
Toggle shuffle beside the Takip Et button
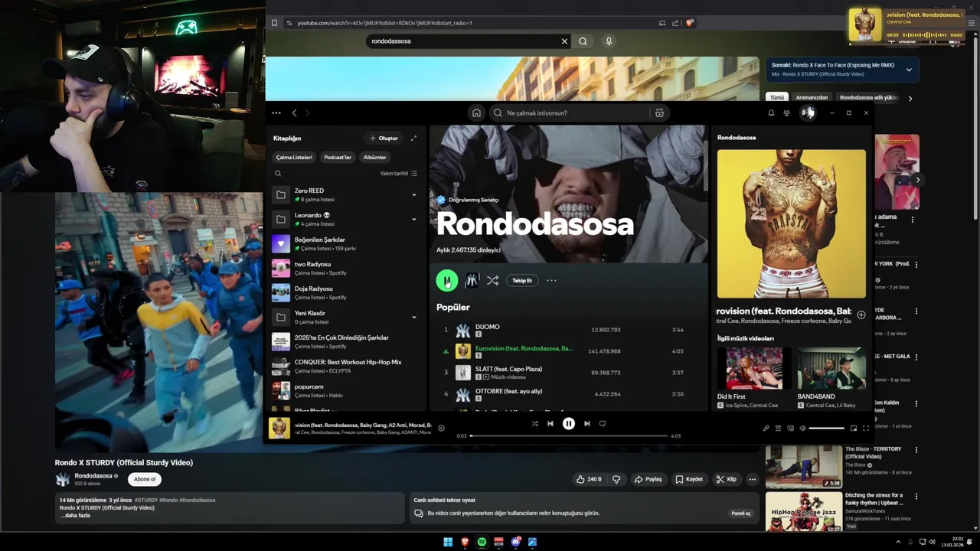coord(492,281)
